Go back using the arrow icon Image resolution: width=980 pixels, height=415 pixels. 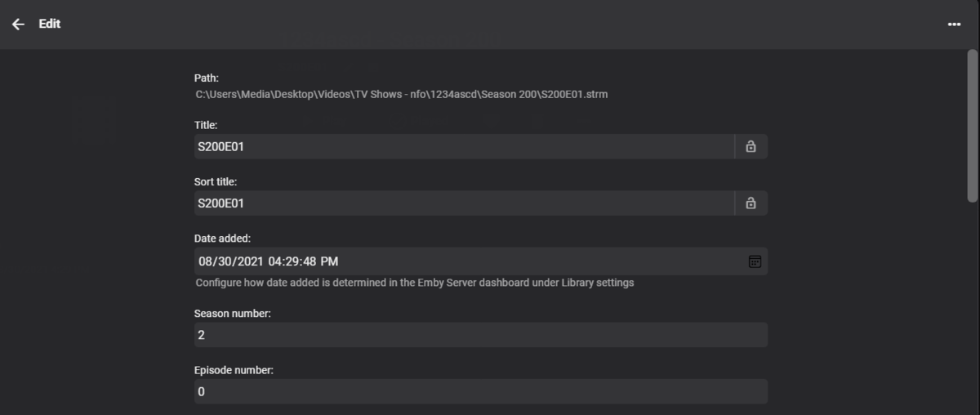[x=18, y=25]
